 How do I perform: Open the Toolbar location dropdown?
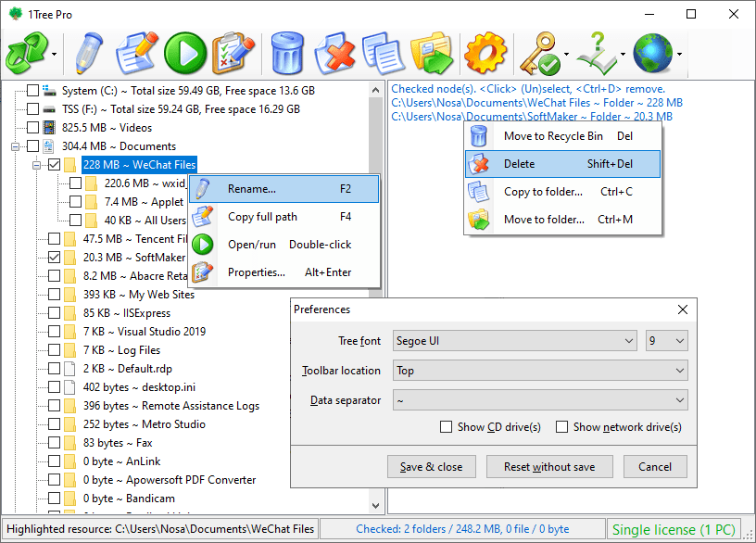(540, 371)
